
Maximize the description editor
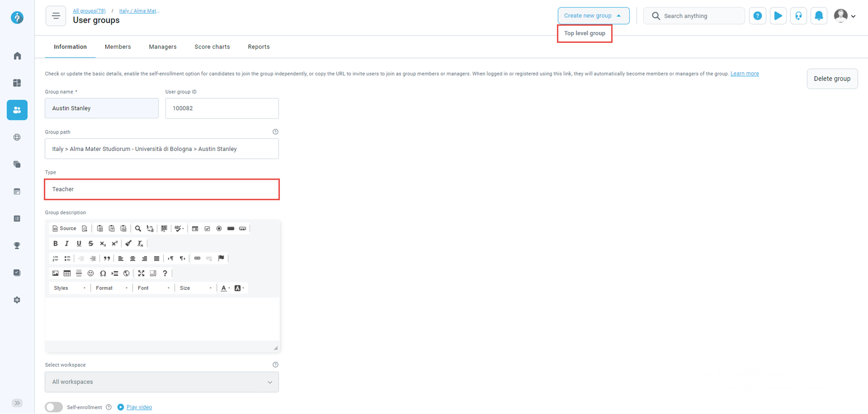point(141,273)
